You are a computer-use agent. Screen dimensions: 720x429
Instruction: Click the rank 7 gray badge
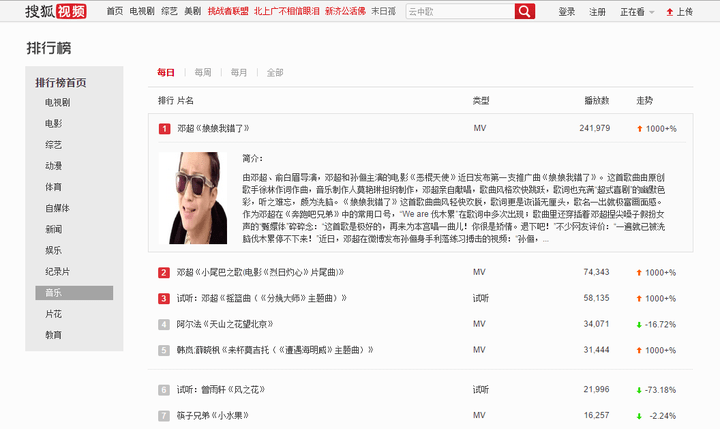click(164, 416)
